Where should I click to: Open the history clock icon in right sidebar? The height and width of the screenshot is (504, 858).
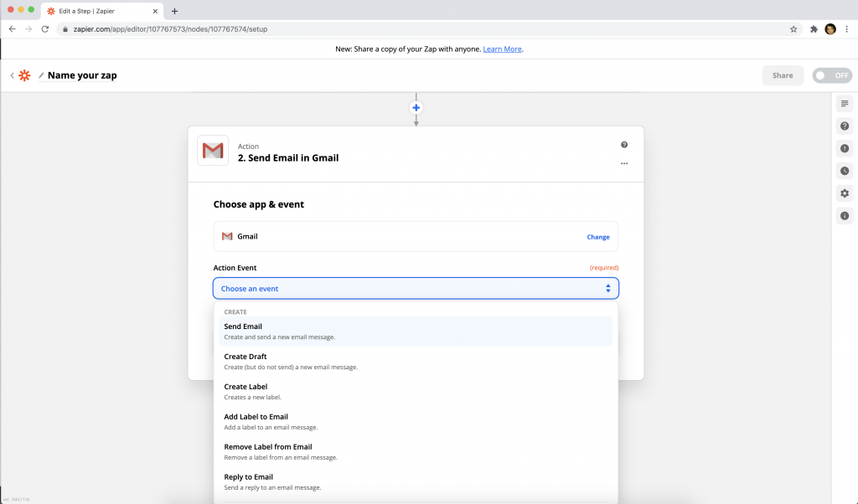(845, 171)
